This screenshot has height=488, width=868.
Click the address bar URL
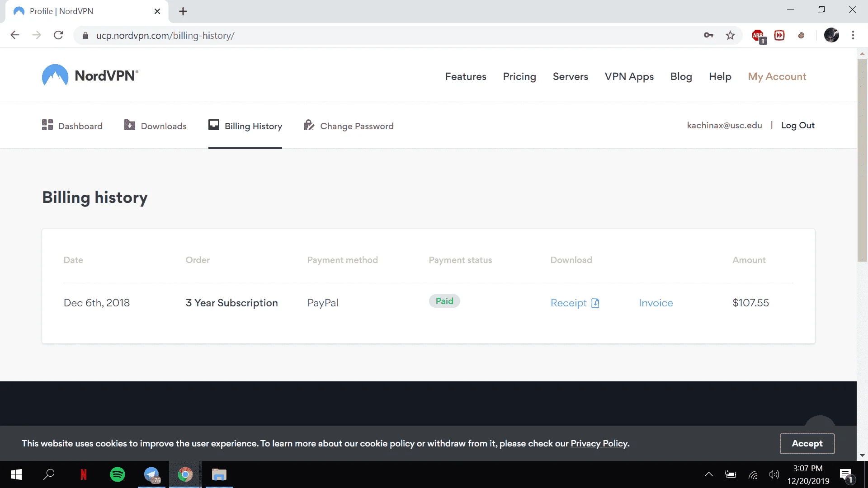[x=165, y=36]
